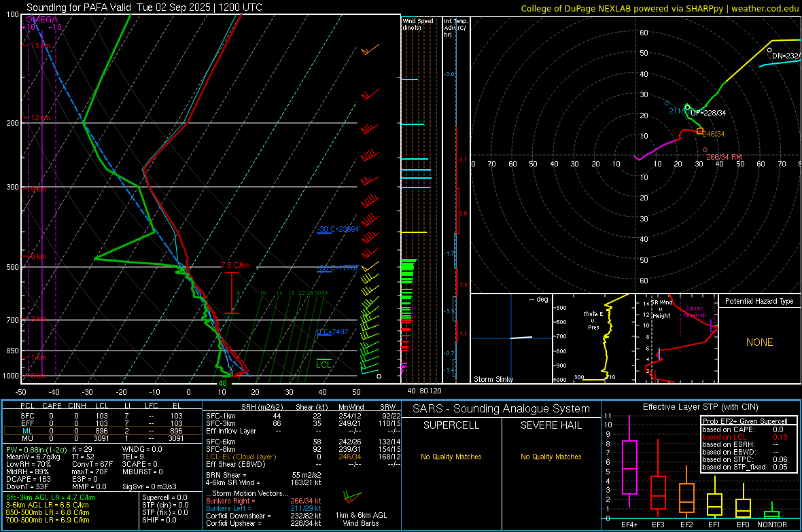
Task: Click the 'Wind Speed (knots)' panel header
Action: pyautogui.click(x=418, y=24)
